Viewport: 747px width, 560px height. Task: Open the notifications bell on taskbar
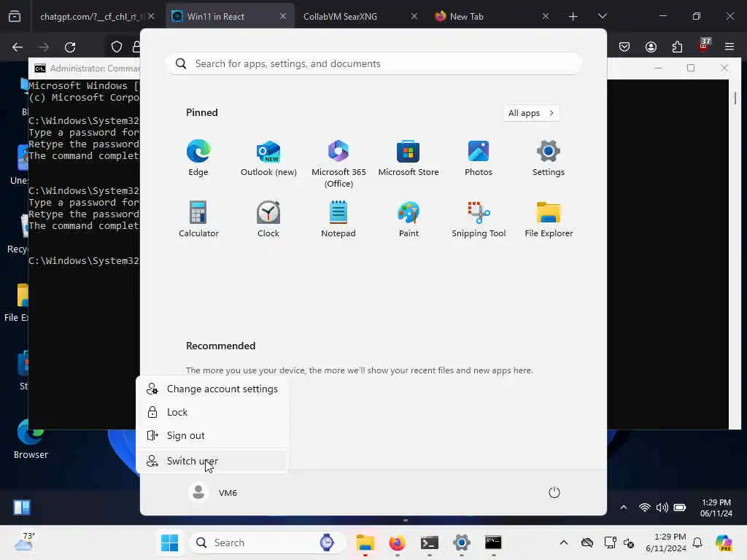point(697,542)
